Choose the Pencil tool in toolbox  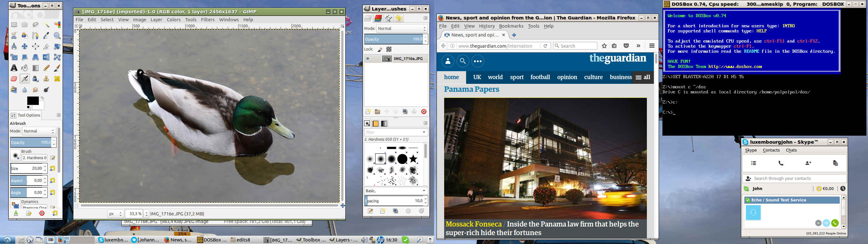pos(46,68)
